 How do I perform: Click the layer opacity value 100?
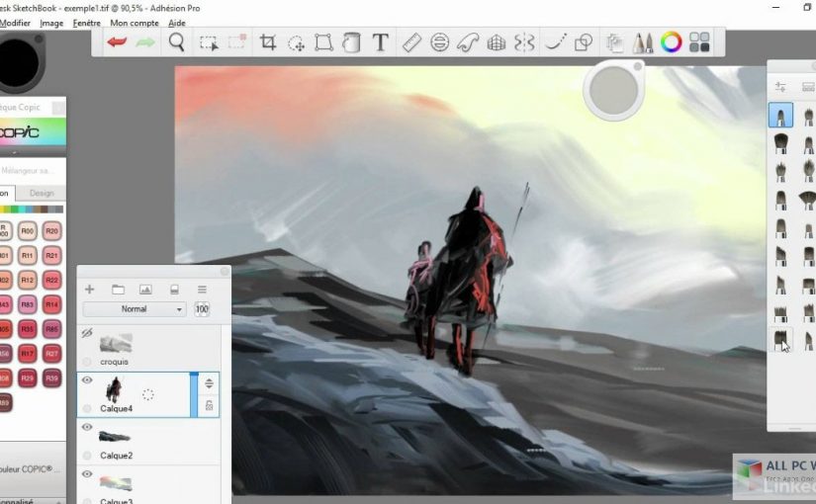click(x=202, y=309)
